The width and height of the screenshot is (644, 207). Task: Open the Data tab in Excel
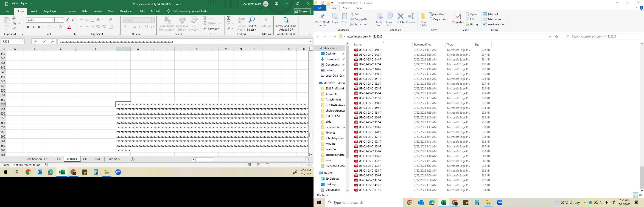click(85, 11)
